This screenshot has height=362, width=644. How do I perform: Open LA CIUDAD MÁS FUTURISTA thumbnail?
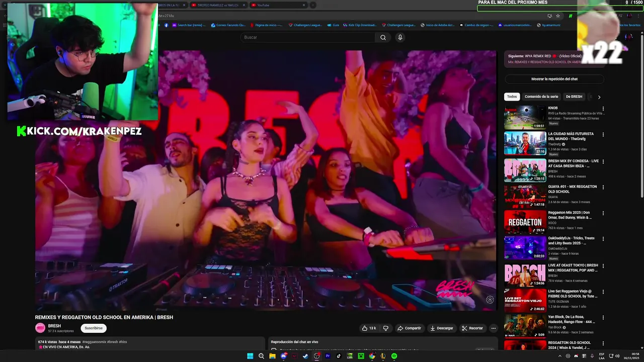[x=525, y=143]
